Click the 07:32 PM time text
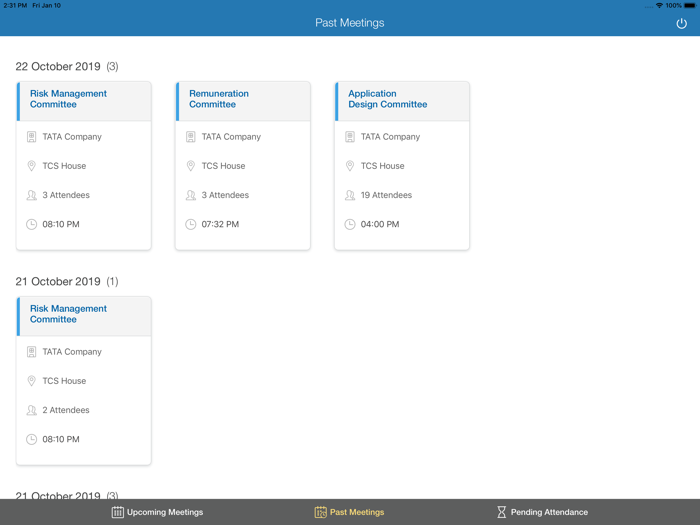The width and height of the screenshot is (700, 525). click(x=220, y=224)
